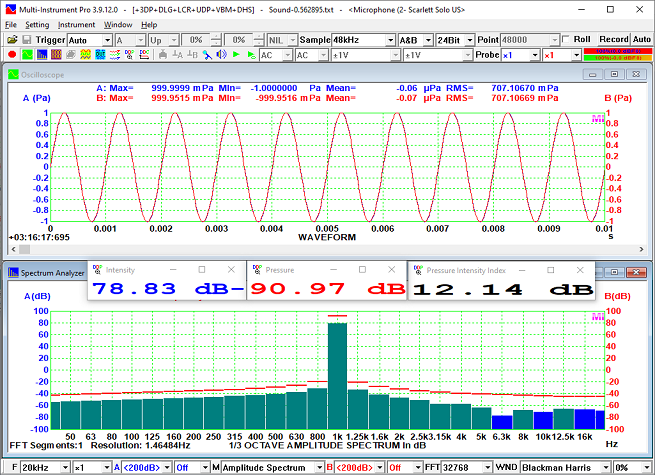Image resolution: width=655 pixels, height=475 pixels.
Task: Open the Spectrum Analyzer toolbar icon
Action: coord(41,55)
